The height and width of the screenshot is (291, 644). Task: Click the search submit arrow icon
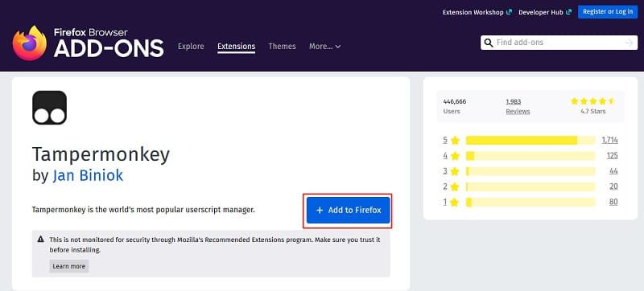click(x=629, y=43)
